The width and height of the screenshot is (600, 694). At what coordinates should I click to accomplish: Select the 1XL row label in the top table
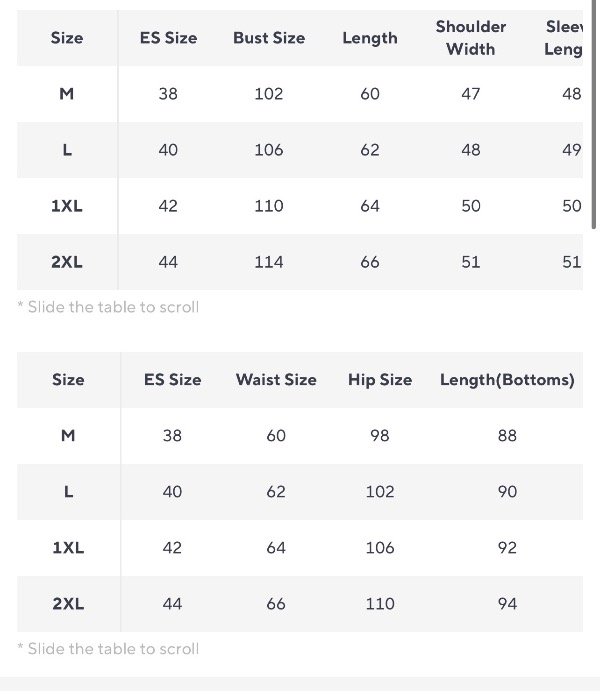tap(67, 206)
